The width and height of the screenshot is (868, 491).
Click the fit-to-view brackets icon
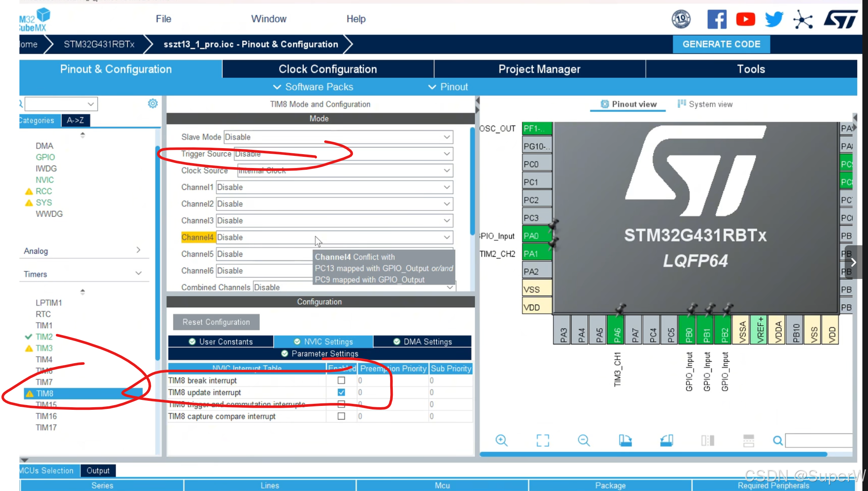pyautogui.click(x=543, y=440)
